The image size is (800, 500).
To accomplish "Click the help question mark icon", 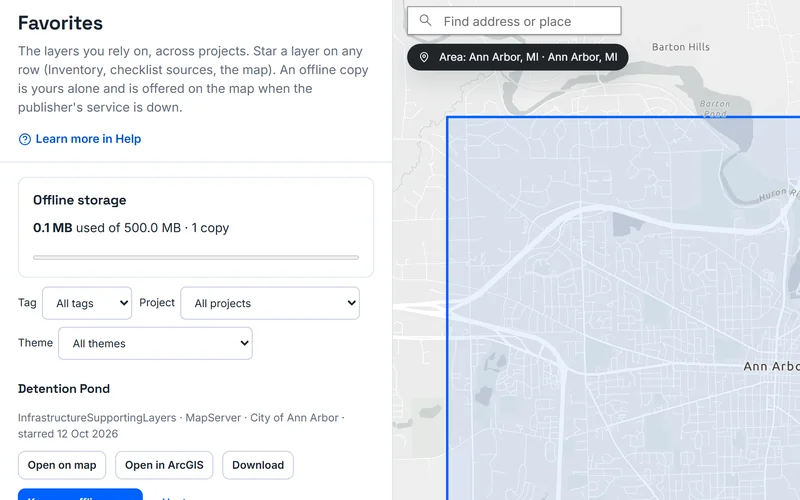I will (24, 139).
